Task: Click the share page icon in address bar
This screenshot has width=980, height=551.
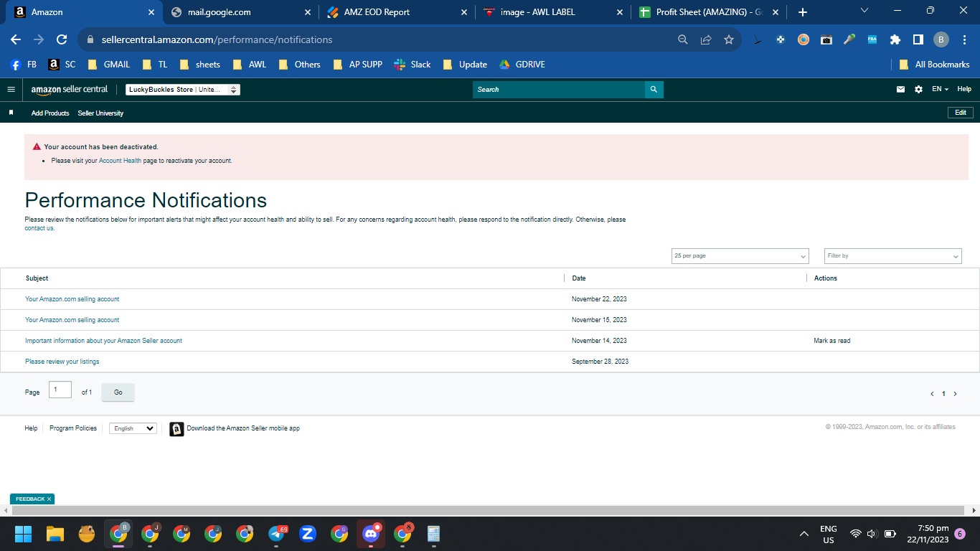Action: (x=706, y=40)
